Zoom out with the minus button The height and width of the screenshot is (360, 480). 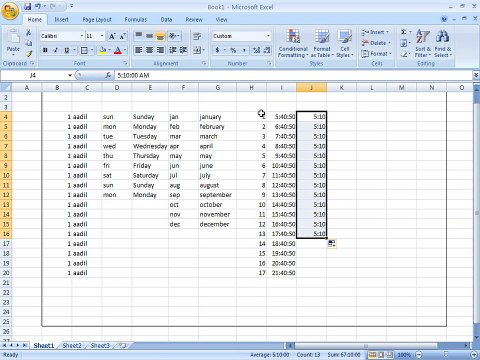point(419,355)
